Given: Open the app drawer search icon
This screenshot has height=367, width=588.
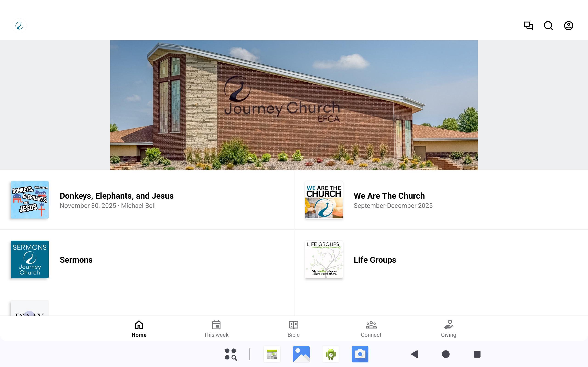Looking at the screenshot, I should [231, 354].
